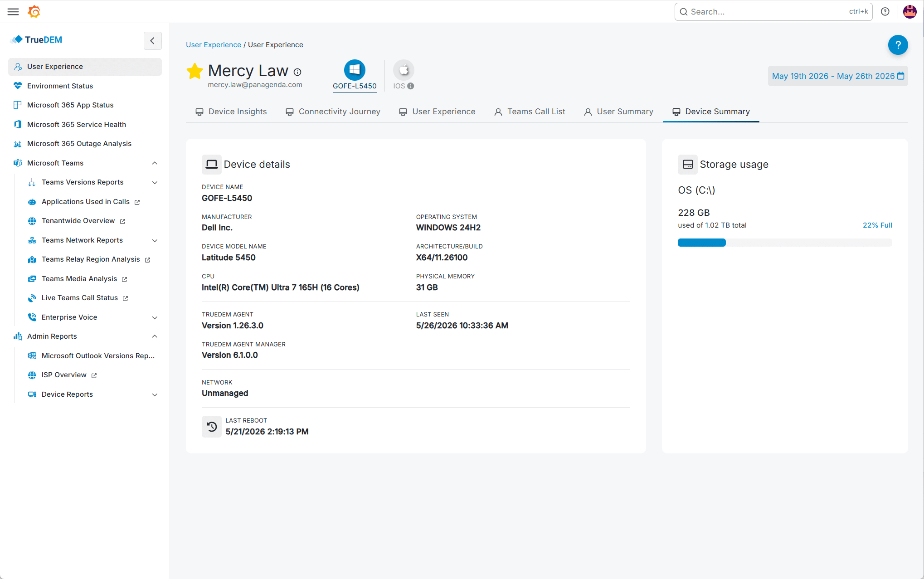Click the Latitude 5450 model name
924x579 pixels.
(229, 258)
